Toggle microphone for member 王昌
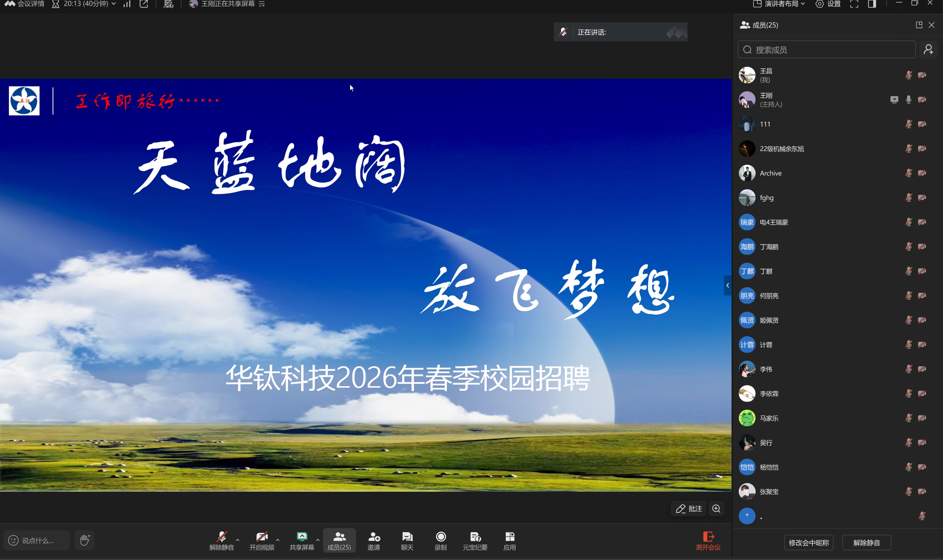 [x=908, y=75]
